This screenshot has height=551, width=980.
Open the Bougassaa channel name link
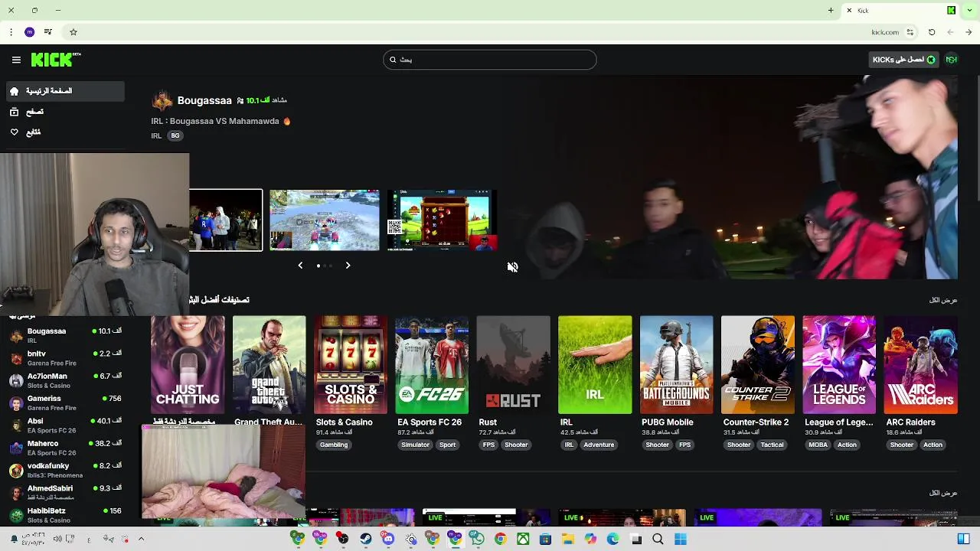tap(204, 100)
